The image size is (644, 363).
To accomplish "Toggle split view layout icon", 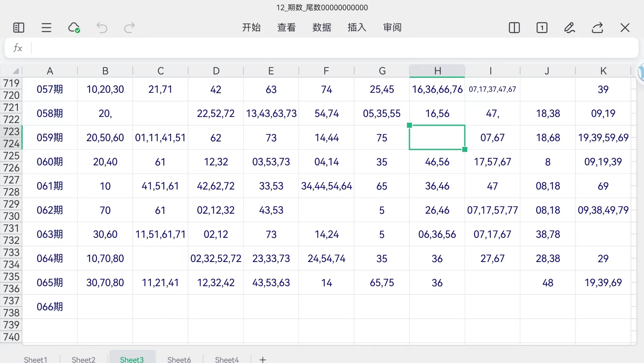I will coord(514,28).
